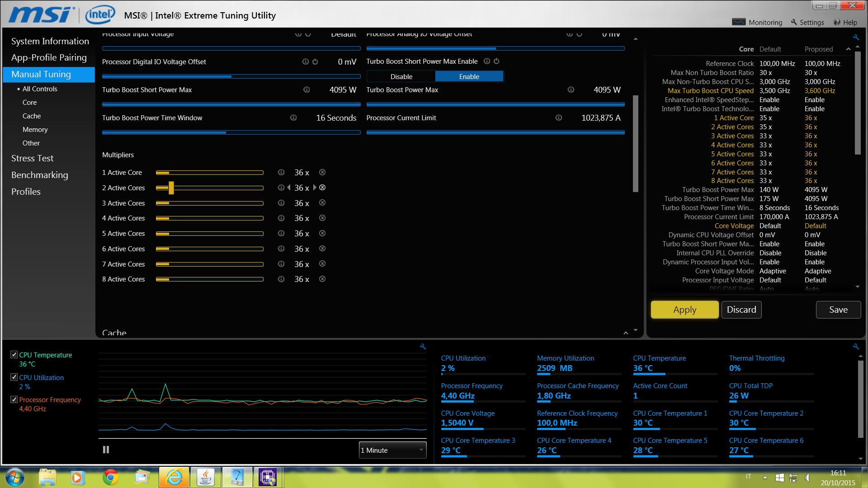
Task: Pause the monitoring graph
Action: [x=106, y=450]
